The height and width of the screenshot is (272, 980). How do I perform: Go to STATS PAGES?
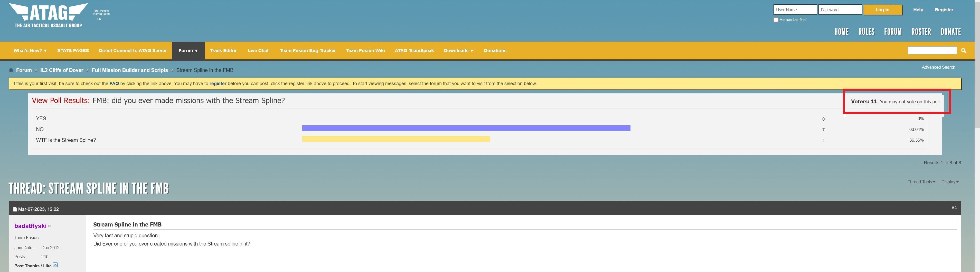point(73,51)
